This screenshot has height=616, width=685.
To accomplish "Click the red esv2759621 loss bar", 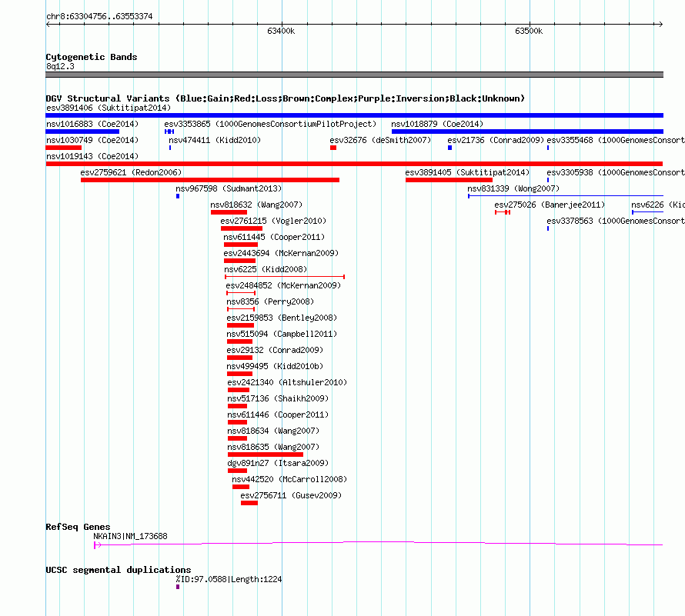I will [x=210, y=180].
